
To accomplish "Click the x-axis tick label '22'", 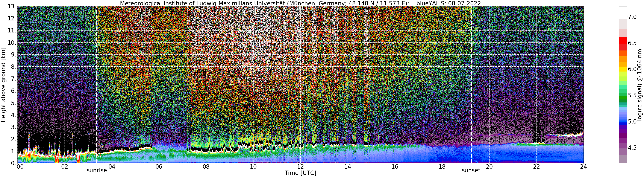I will pos(536,167).
